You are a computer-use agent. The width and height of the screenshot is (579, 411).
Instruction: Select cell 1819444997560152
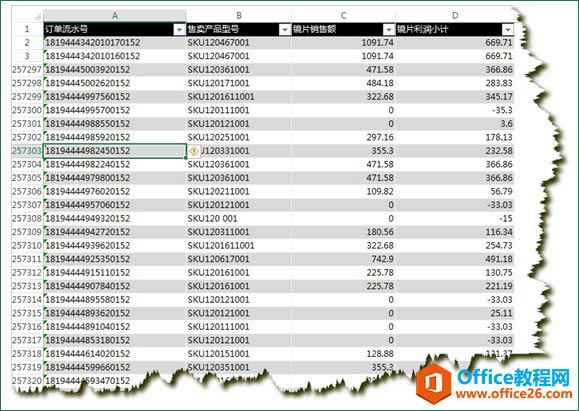115,97
